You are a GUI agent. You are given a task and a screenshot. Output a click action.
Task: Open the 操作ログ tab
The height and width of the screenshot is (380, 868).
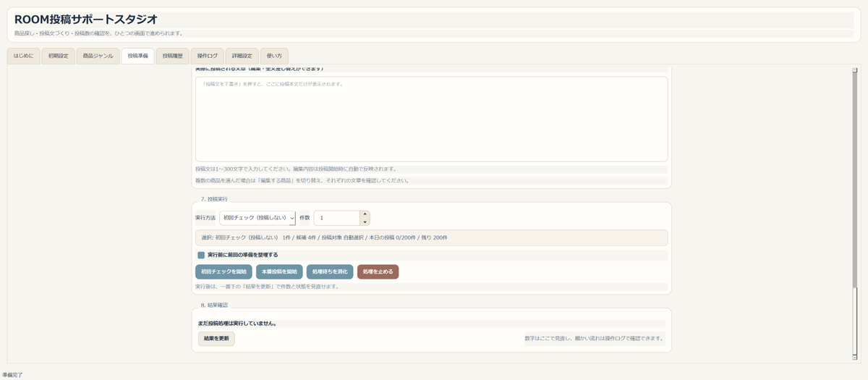[x=208, y=56]
